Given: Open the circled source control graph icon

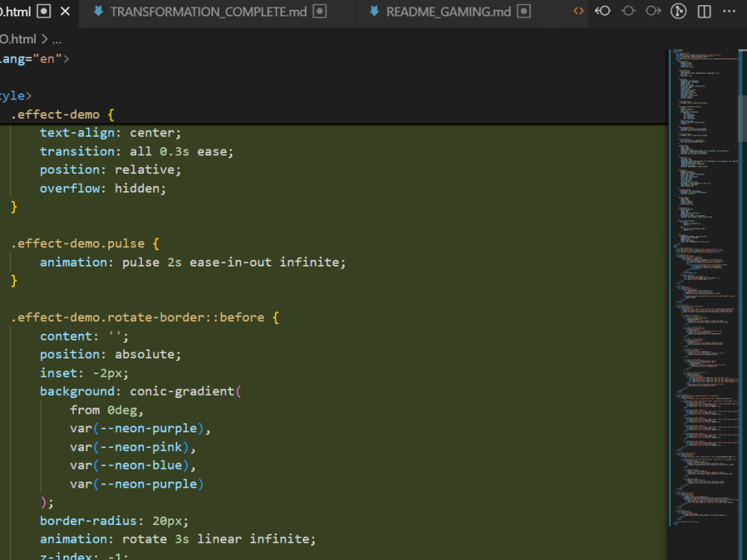Looking at the screenshot, I should tap(678, 11).
